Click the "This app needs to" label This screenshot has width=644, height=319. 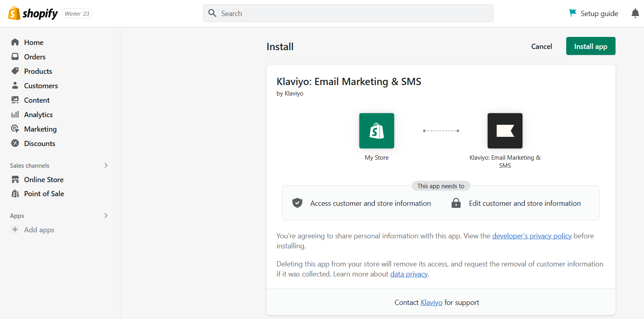coord(441,186)
